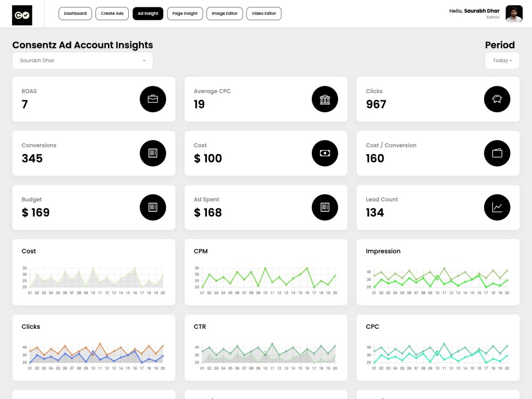Click the Conversions receipt icon
Image resolution: width=532 pixels, height=399 pixels.
[x=153, y=153]
